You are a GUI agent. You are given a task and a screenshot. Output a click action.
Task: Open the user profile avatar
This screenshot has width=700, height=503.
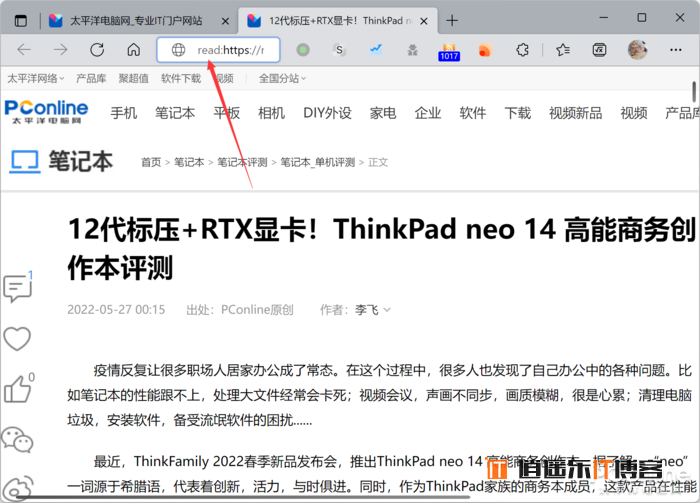point(637,50)
